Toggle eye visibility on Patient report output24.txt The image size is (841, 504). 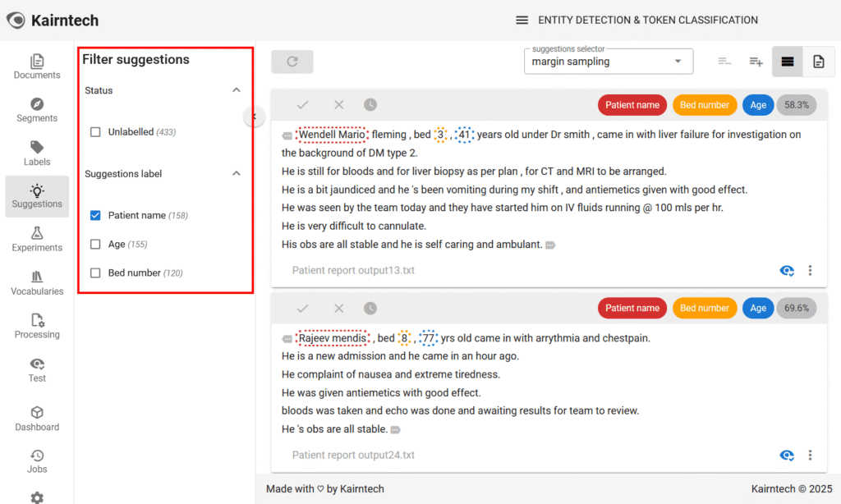coord(786,456)
